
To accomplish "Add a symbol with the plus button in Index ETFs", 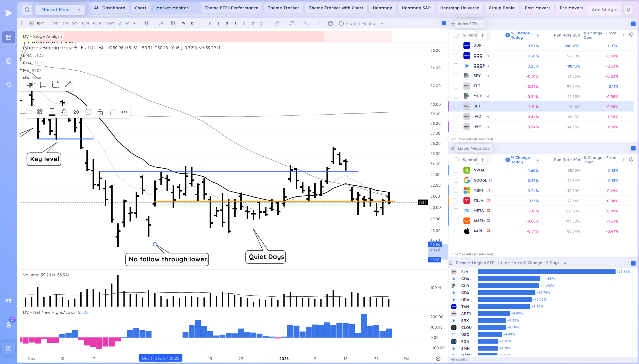I will (x=482, y=35).
